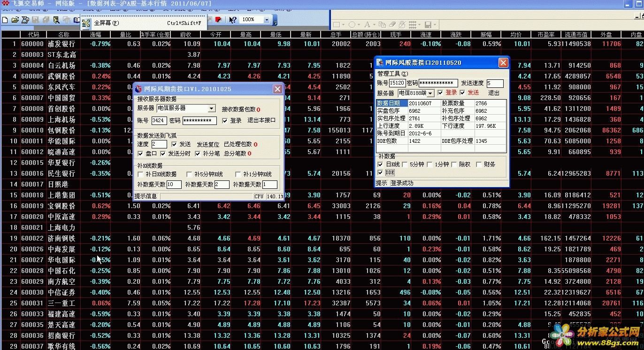Expand the text tool dropdown arrow
Screen dimensions: 644x350
click(x=374, y=25)
